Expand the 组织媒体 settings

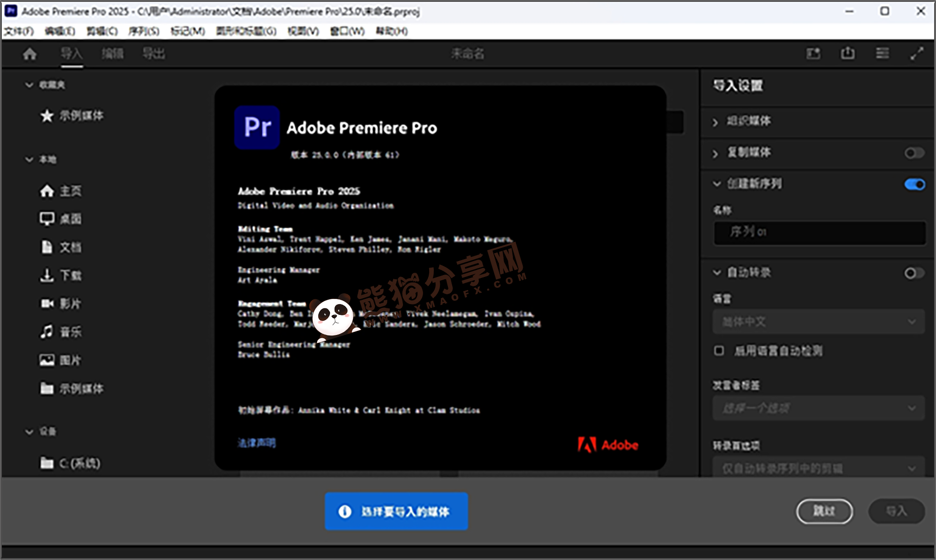pyautogui.click(x=715, y=122)
